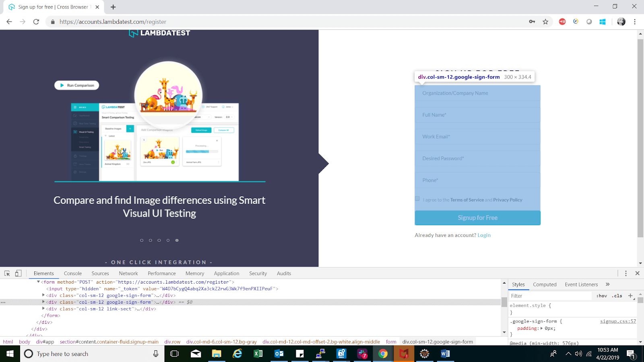Open Windows Start menu
Screen dimensions: 644x362
[10, 354]
